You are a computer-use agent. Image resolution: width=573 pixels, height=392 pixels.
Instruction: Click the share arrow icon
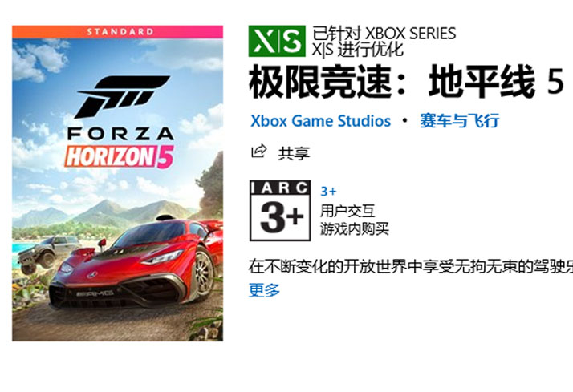pyautogui.click(x=259, y=151)
